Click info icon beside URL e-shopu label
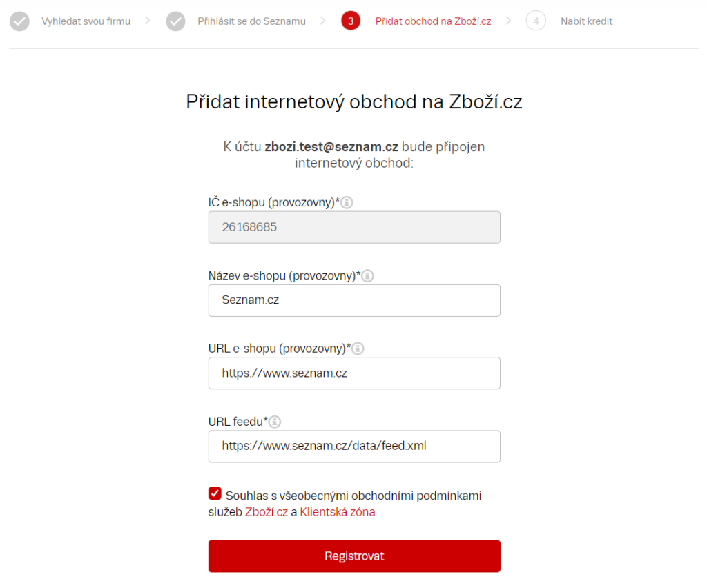 (358, 349)
